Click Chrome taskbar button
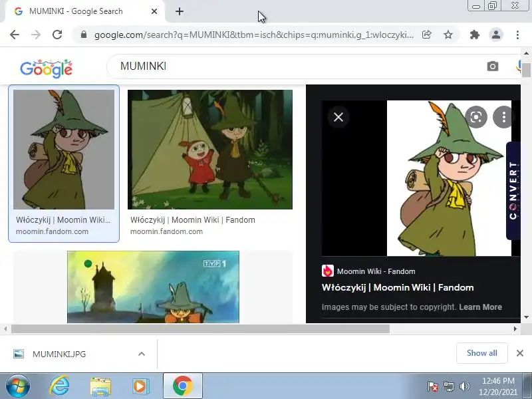This screenshot has width=532, height=399. pos(182,386)
